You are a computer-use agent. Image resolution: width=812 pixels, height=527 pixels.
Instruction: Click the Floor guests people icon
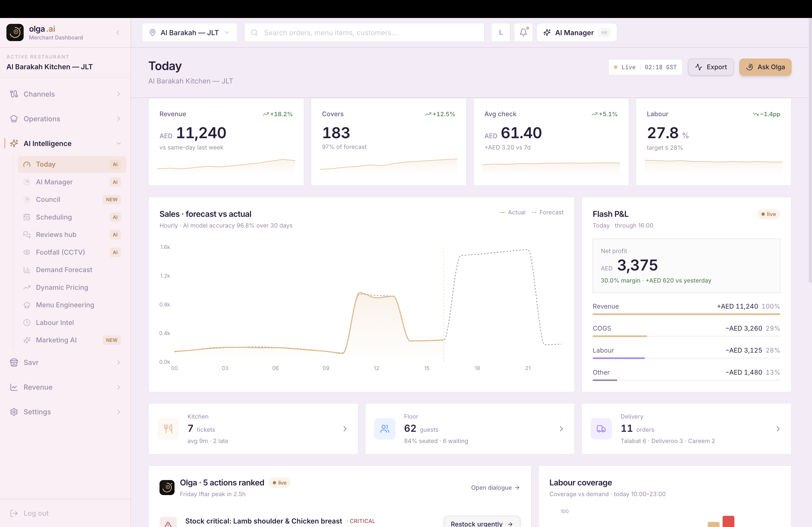[385, 429]
